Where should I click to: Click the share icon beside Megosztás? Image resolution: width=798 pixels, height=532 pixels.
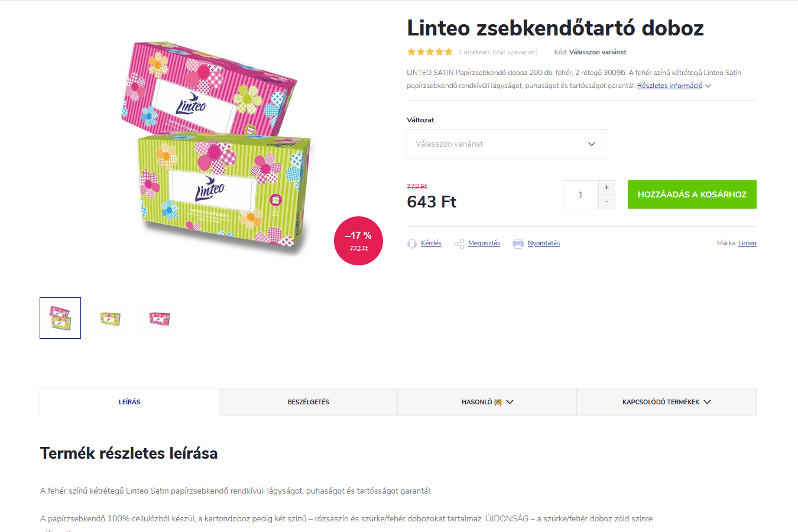tap(459, 244)
